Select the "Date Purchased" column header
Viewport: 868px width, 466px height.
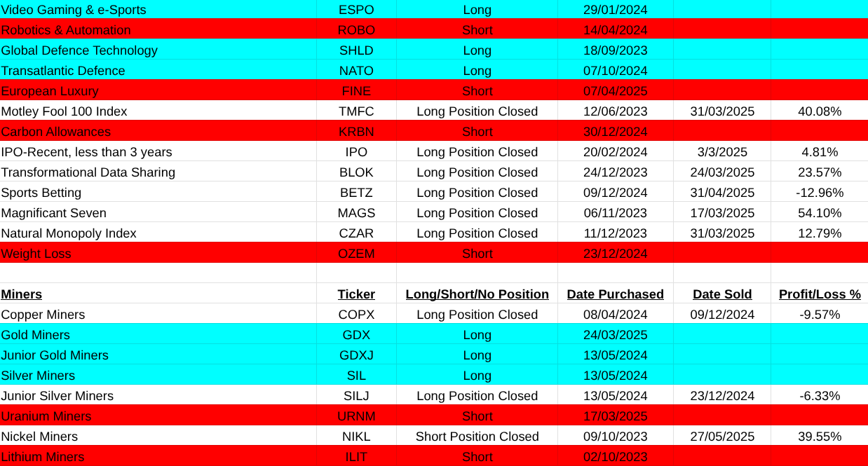[x=615, y=294]
